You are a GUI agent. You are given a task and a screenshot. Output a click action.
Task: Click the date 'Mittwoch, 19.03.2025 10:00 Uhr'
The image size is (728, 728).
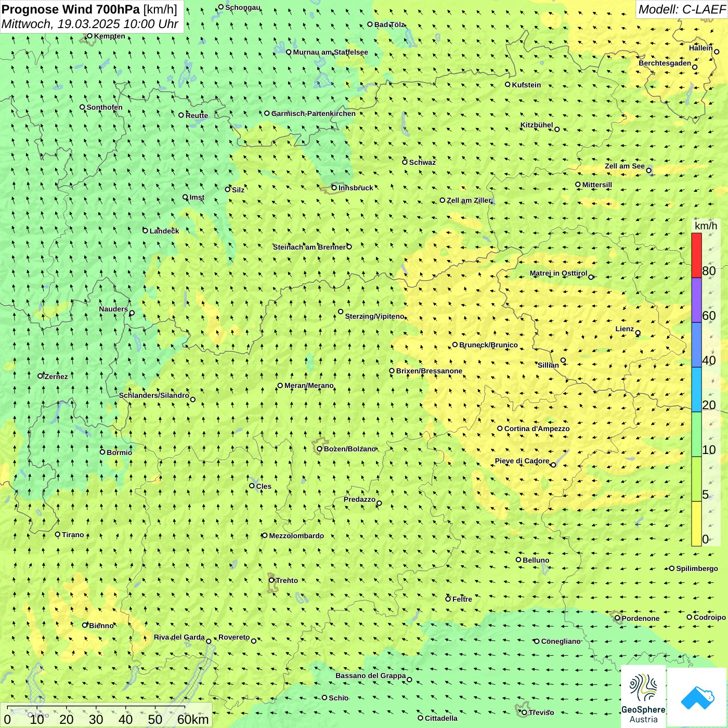(x=90, y=24)
